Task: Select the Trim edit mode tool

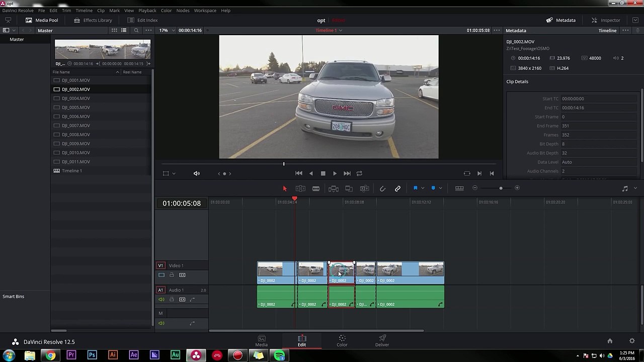Action: click(x=300, y=189)
